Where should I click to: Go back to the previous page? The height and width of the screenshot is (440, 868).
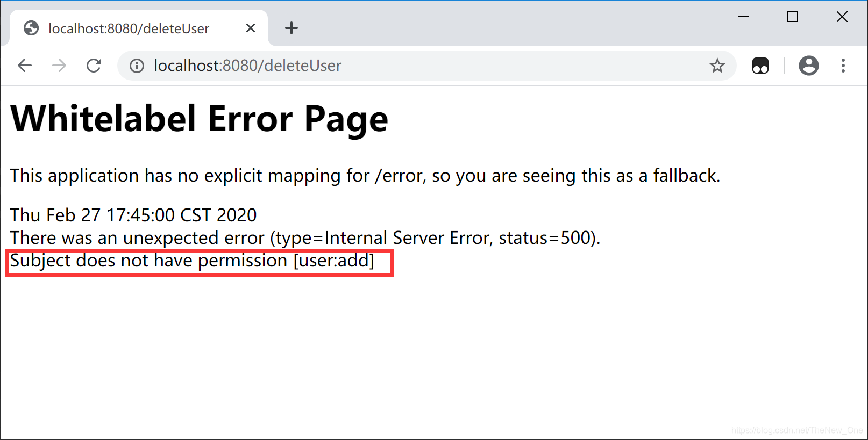[x=25, y=66]
